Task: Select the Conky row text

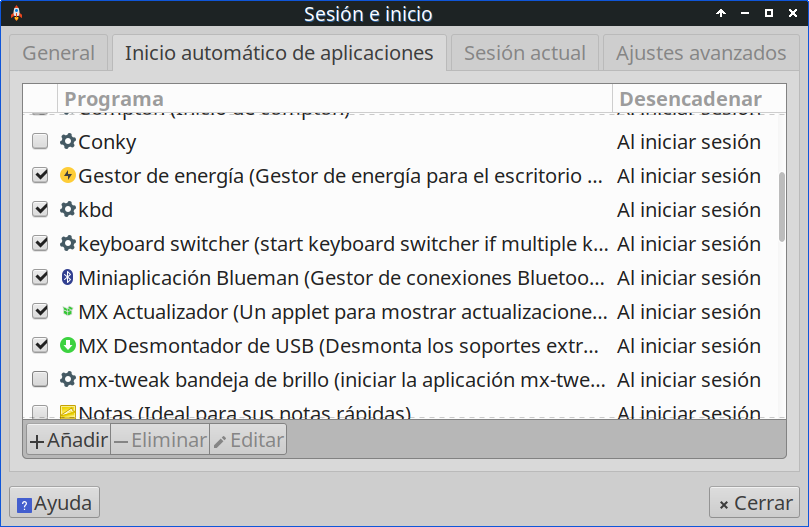Action: pyautogui.click(x=107, y=142)
